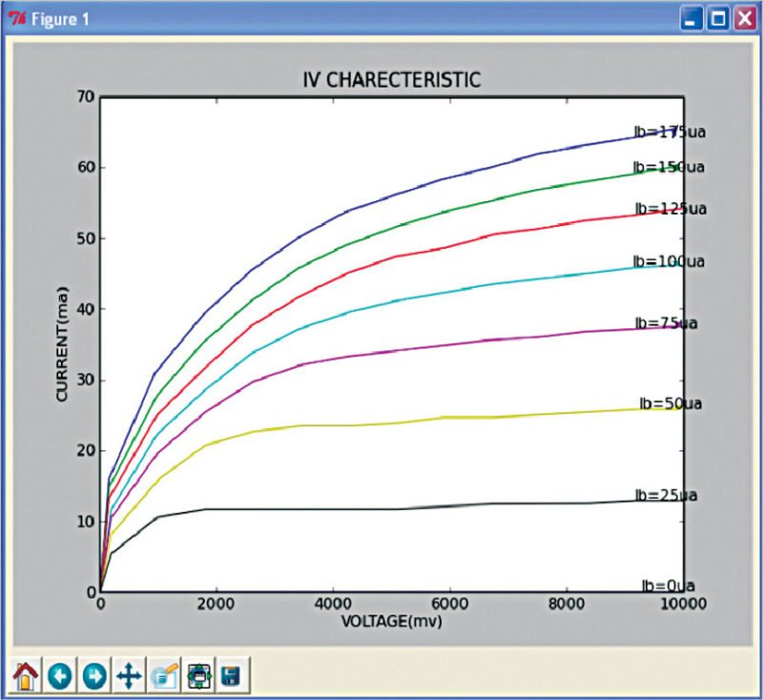Minimize the Figure 1 window
Viewport: 763px width, 700px height.
tap(692, 18)
